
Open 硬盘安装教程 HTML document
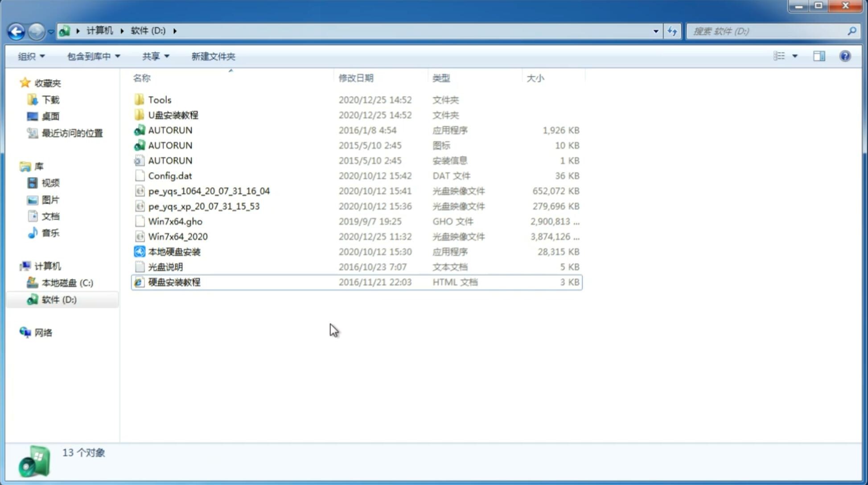(173, 282)
